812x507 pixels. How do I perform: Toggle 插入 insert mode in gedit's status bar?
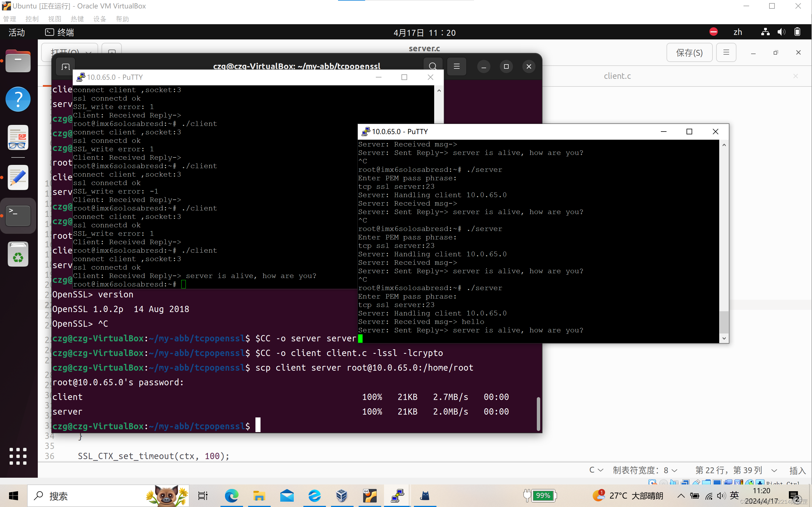click(x=798, y=470)
